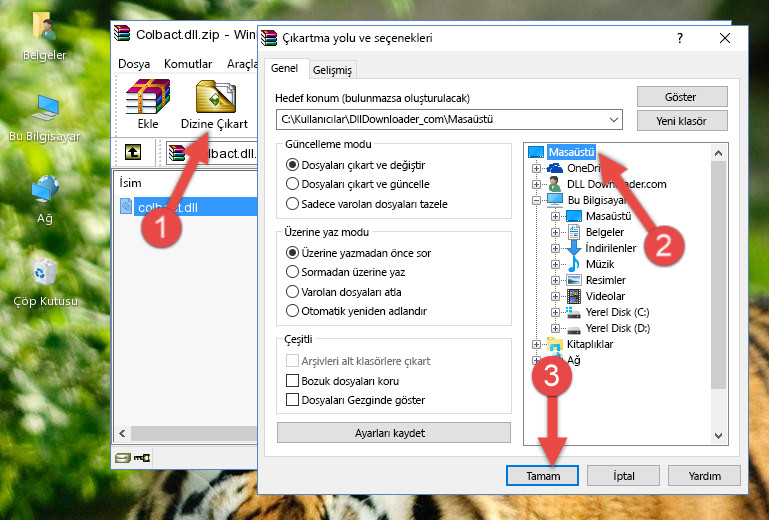Click the drive icon in WinRAR status bar

[x=122, y=458]
